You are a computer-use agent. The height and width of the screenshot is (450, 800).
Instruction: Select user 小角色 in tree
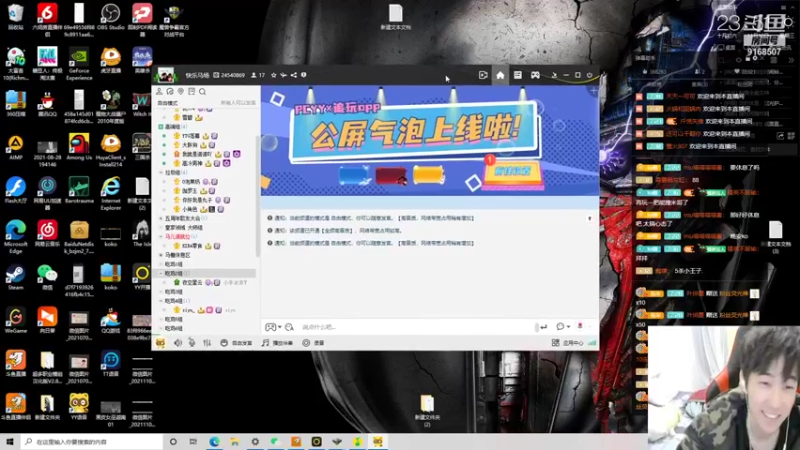pos(189,209)
